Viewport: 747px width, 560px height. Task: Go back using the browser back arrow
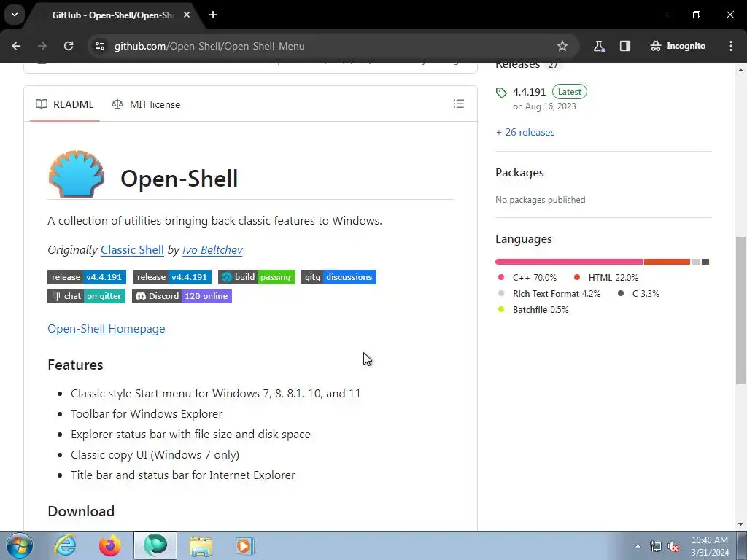pos(16,46)
